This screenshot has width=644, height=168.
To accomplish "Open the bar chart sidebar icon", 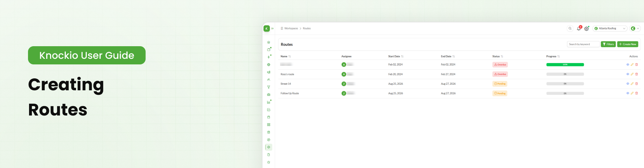I will pyautogui.click(x=268, y=102).
